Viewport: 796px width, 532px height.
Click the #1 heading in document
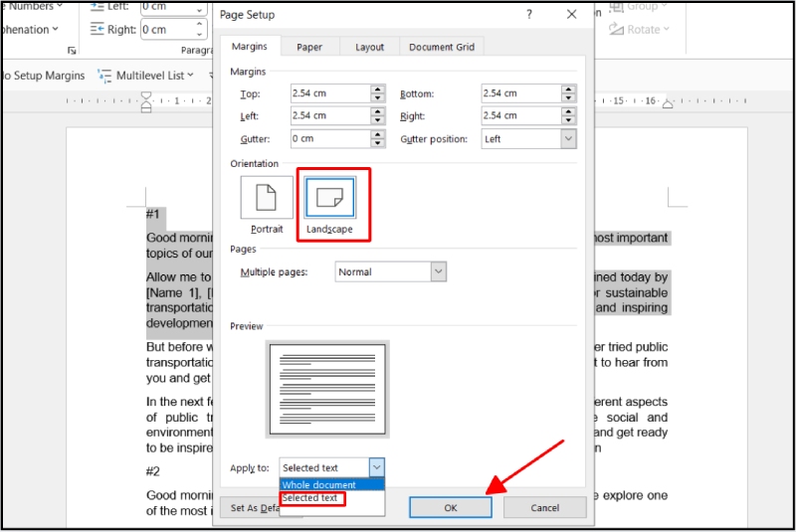[153, 214]
